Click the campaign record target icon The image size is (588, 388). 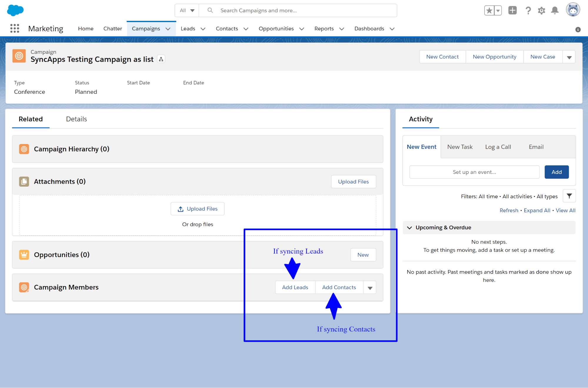point(19,56)
